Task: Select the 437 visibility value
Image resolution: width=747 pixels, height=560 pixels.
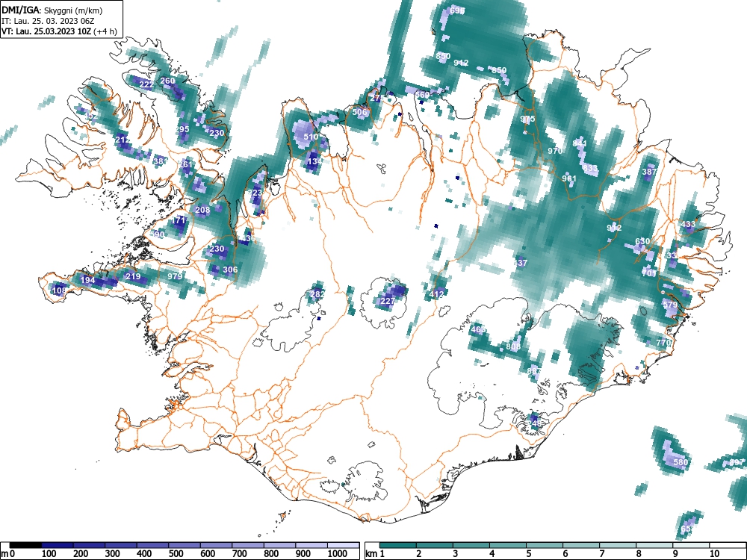Action: 520,262
